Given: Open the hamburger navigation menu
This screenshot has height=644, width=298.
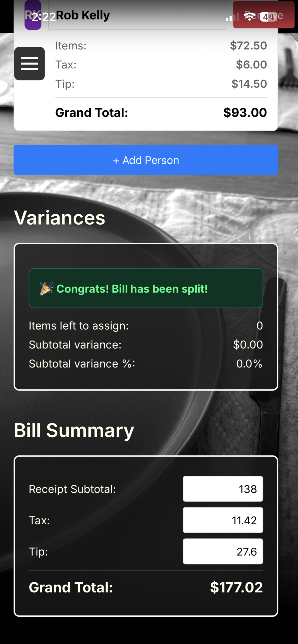Looking at the screenshot, I should pos(29,64).
